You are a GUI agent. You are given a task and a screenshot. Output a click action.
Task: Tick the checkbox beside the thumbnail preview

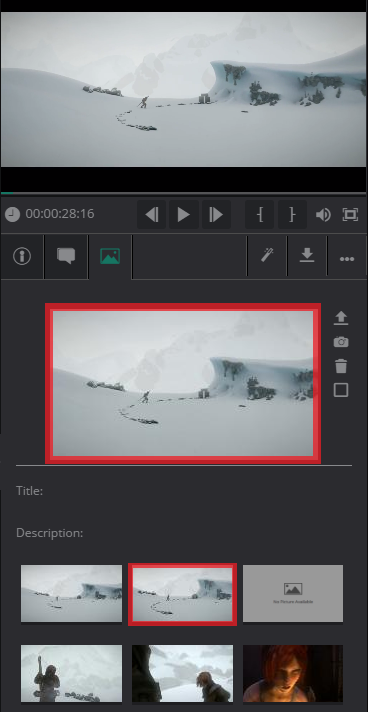tap(341, 390)
